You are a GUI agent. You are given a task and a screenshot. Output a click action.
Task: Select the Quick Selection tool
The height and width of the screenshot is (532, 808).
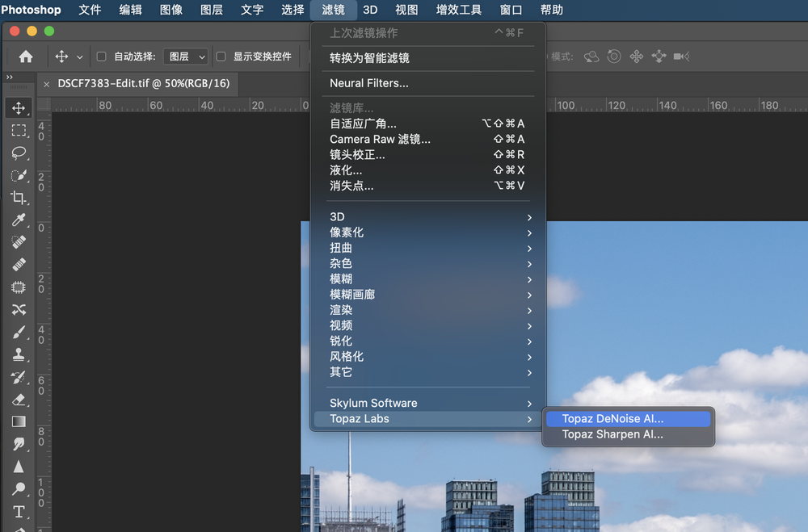pyautogui.click(x=19, y=176)
